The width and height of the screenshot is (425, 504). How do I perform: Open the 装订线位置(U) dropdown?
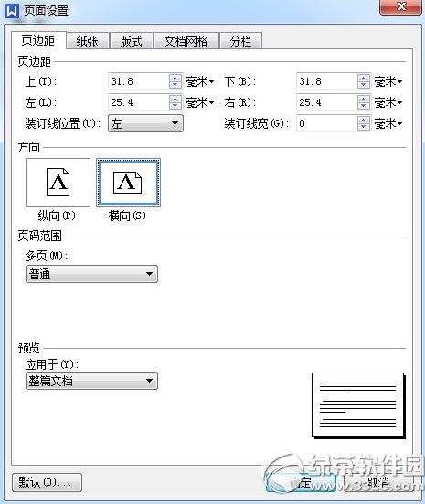tap(145, 123)
